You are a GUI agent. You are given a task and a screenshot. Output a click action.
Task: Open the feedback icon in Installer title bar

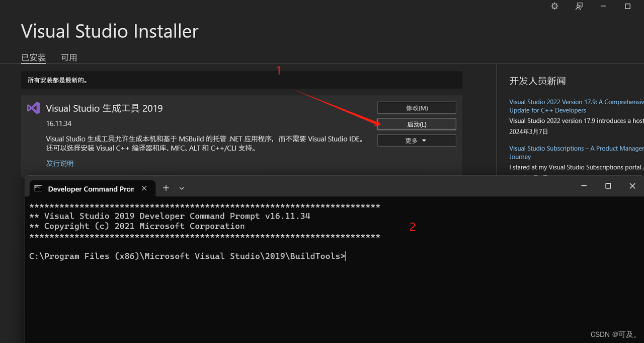point(579,6)
